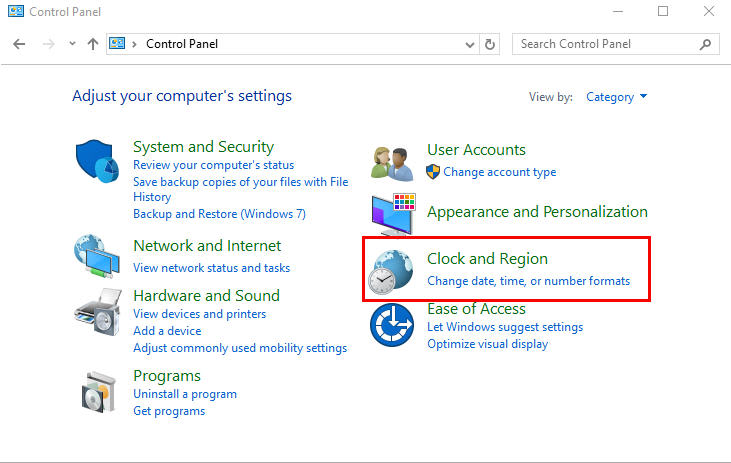The image size is (731, 463).
Task: Open the Appearance and Personalization monitor icon
Action: tap(393, 214)
